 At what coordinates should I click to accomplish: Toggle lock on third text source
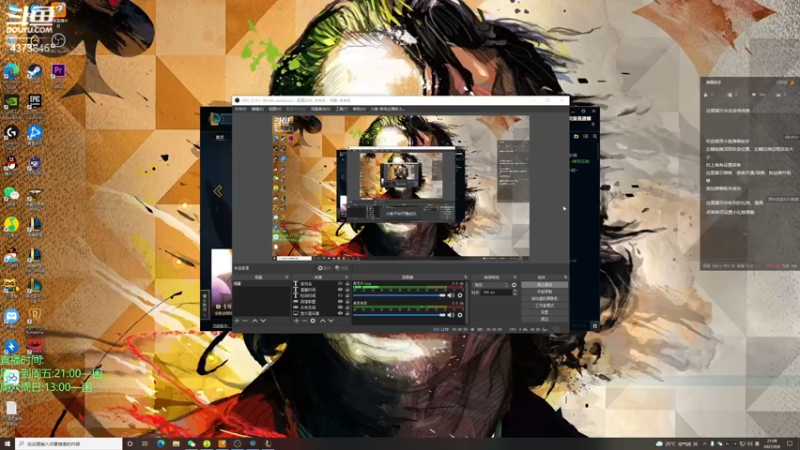(x=347, y=295)
